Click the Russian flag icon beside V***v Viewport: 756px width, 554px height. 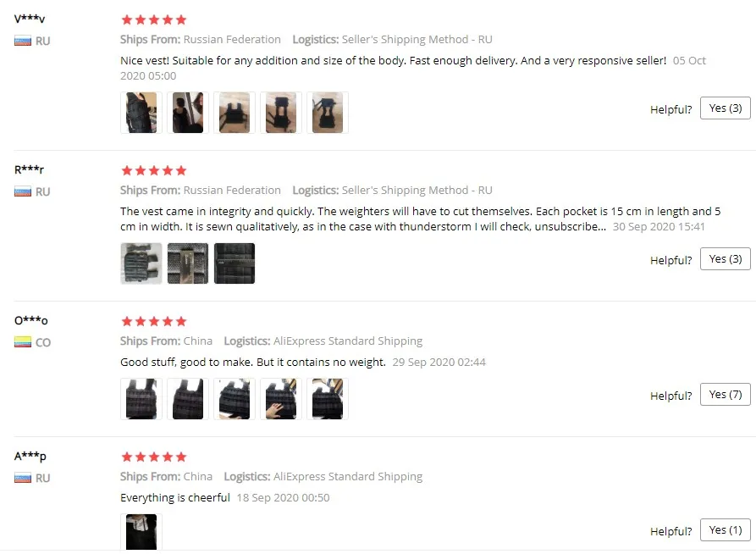pos(23,41)
